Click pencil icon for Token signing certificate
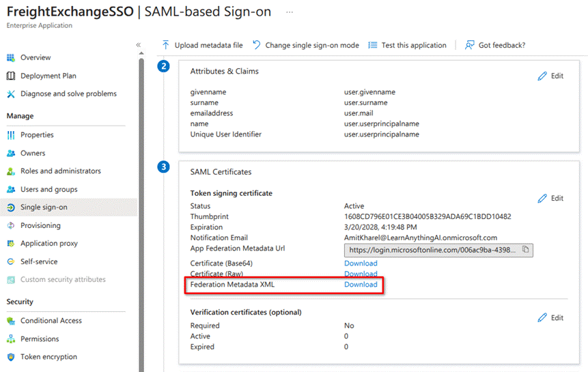Image resolution: width=588 pixels, height=372 pixels. [542, 198]
